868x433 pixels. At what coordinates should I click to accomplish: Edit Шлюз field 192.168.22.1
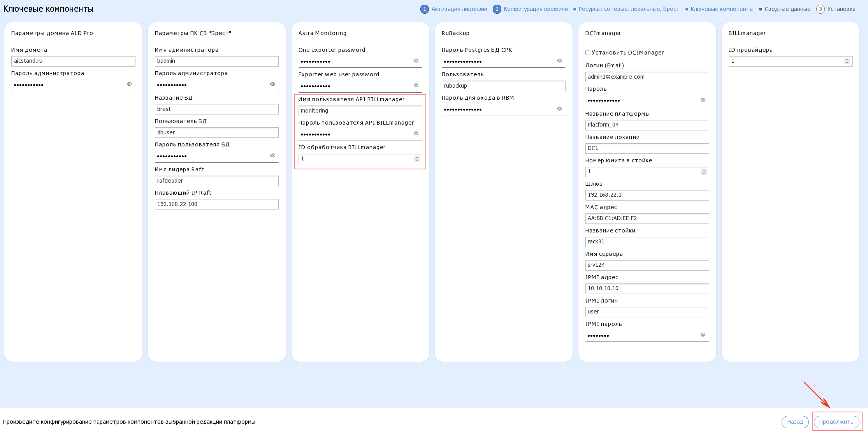pyautogui.click(x=647, y=195)
